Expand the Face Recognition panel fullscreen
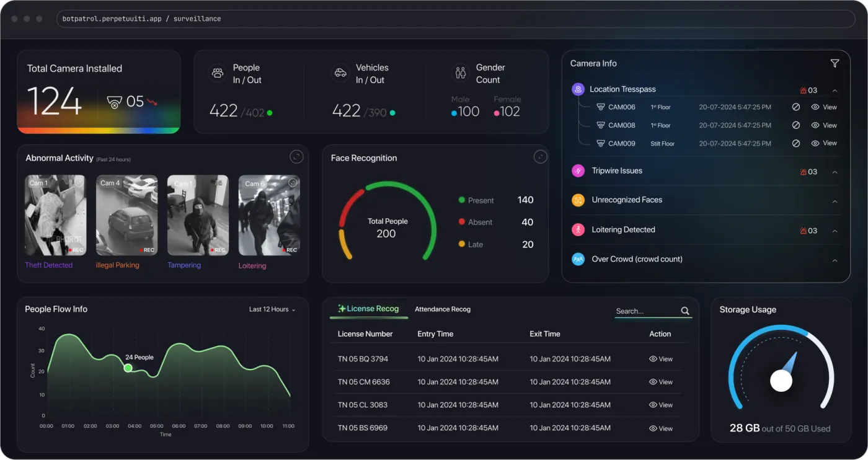Screen dimensions: 868x460 tap(541, 157)
